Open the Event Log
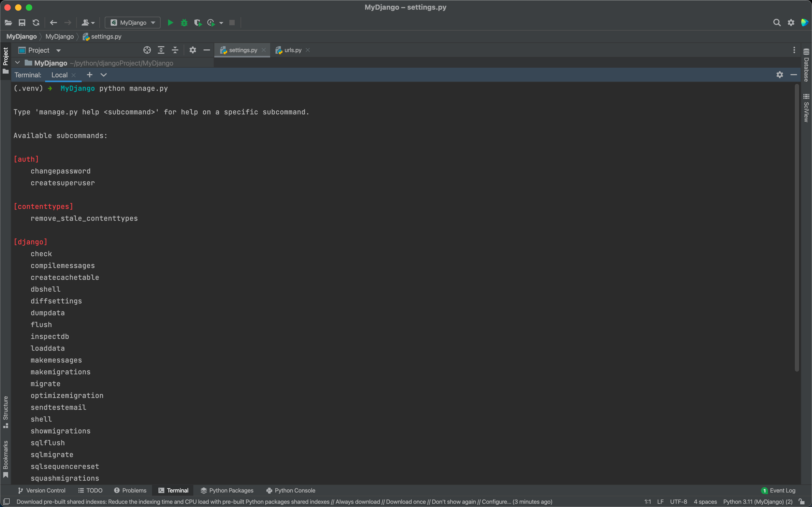Viewport: 812px width, 507px height. 778,490
